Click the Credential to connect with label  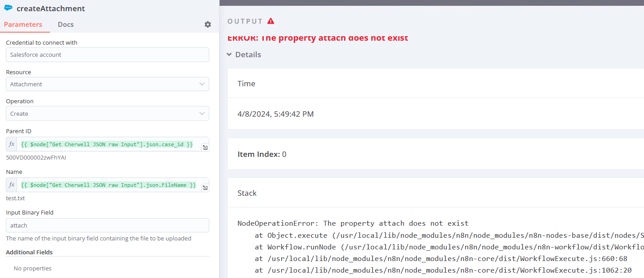[42, 42]
